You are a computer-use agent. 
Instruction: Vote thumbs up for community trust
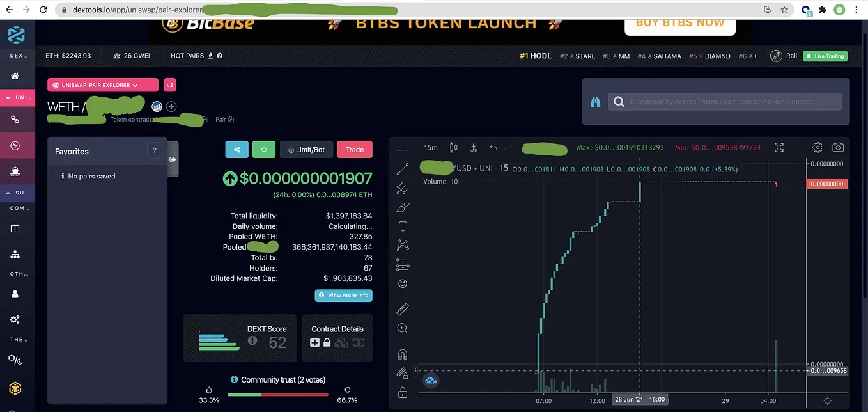209,390
